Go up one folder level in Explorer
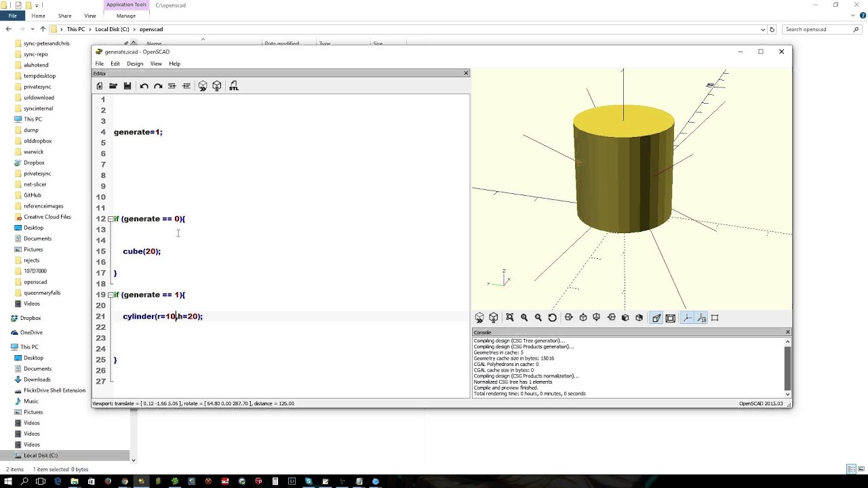 [43, 29]
